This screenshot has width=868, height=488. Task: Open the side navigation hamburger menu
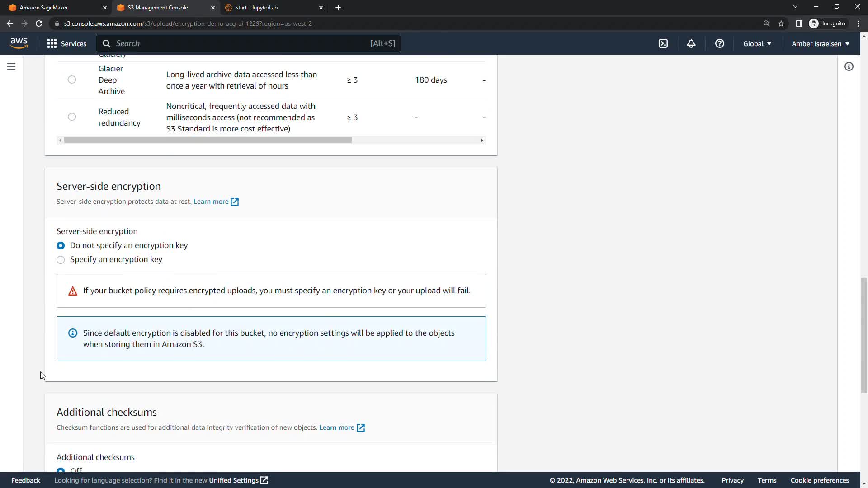(x=11, y=66)
